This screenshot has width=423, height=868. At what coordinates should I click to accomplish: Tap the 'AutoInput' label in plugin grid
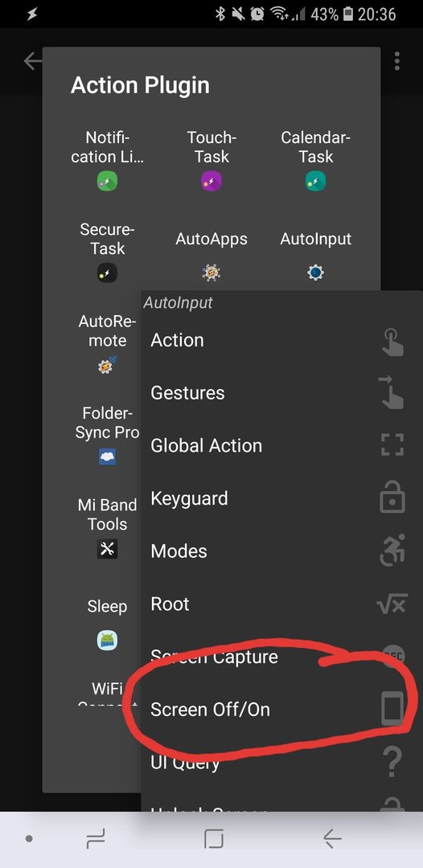pyautogui.click(x=315, y=240)
